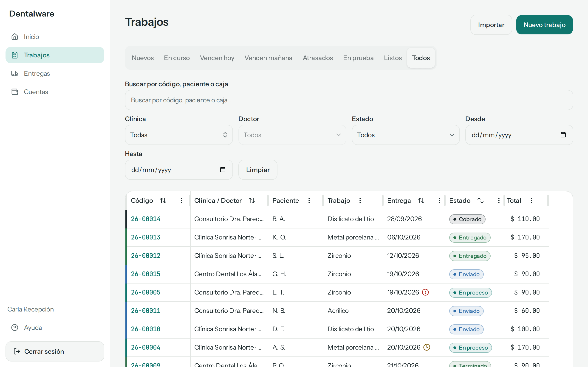Focus the search by code field
The width and height of the screenshot is (588, 367).
pyautogui.click(x=349, y=100)
